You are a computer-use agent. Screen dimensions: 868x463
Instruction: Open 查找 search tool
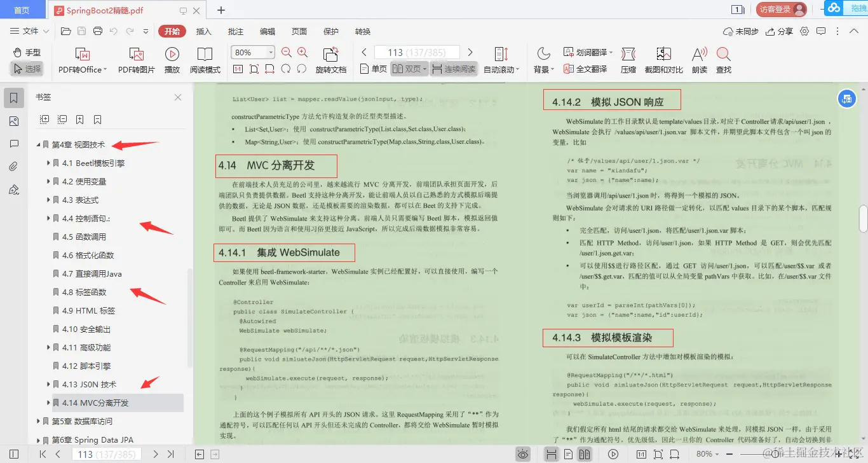coord(723,60)
